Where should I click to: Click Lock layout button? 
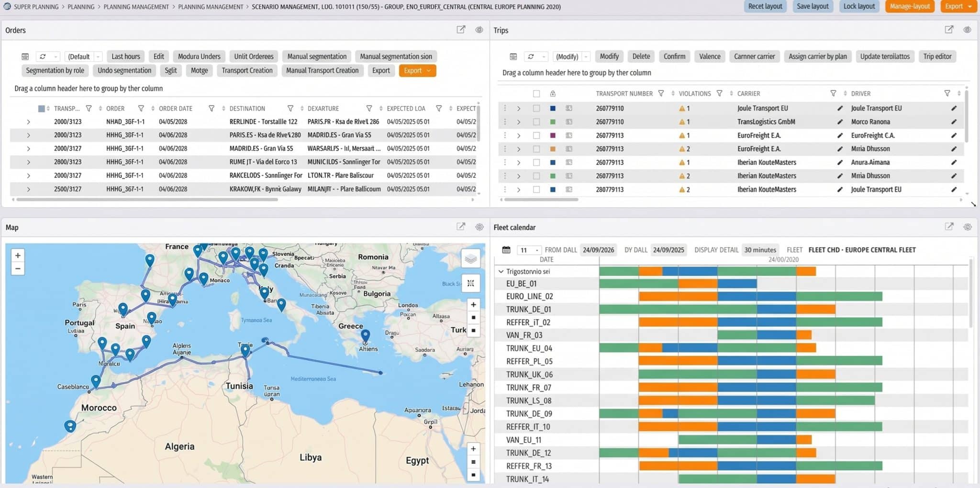[x=859, y=6]
